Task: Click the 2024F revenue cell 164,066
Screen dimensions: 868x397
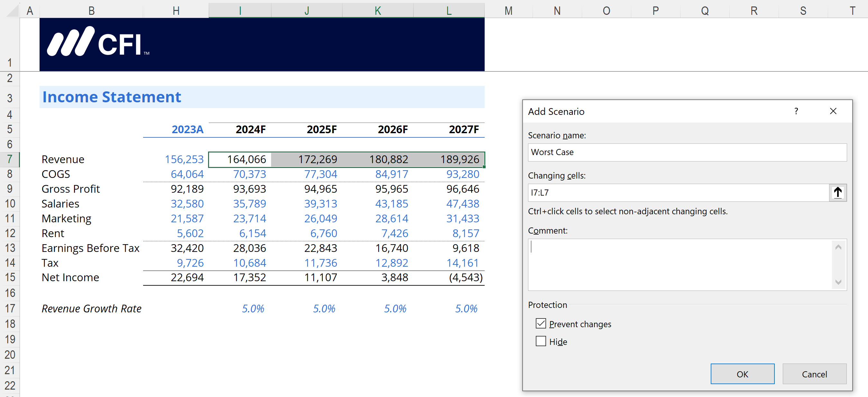Action: coord(240,159)
